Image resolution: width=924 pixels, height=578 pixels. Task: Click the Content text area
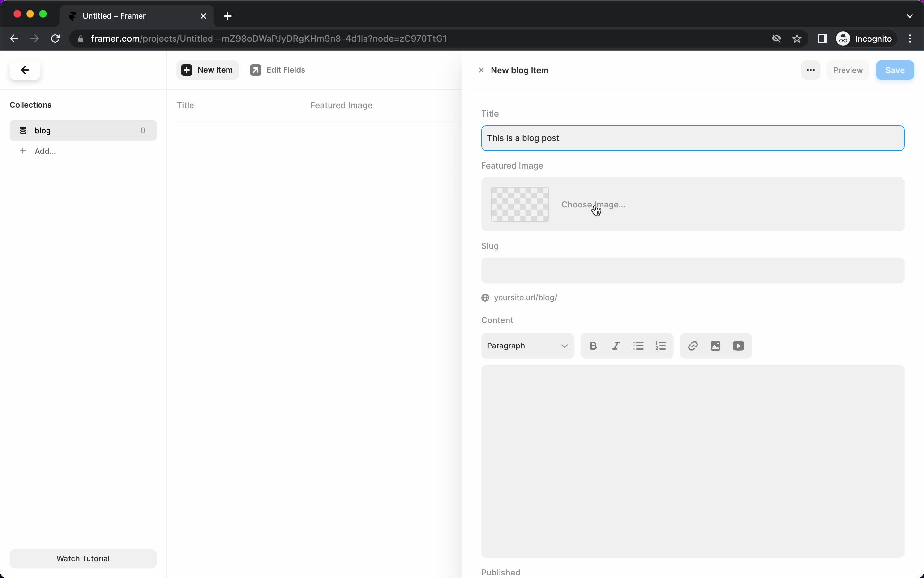point(693,461)
